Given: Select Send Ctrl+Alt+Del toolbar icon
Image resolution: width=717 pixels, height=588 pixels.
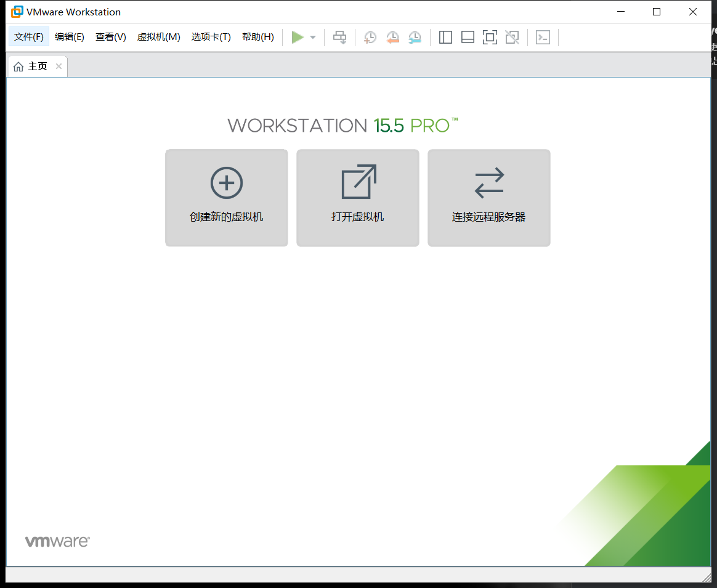Looking at the screenshot, I should coord(339,37).
